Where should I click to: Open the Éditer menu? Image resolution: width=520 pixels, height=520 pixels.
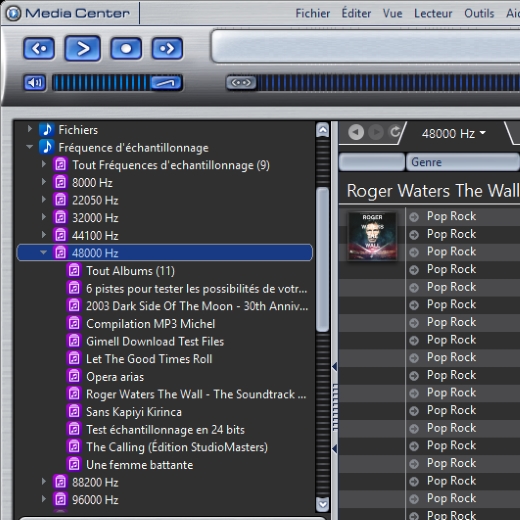pos(356,13)
